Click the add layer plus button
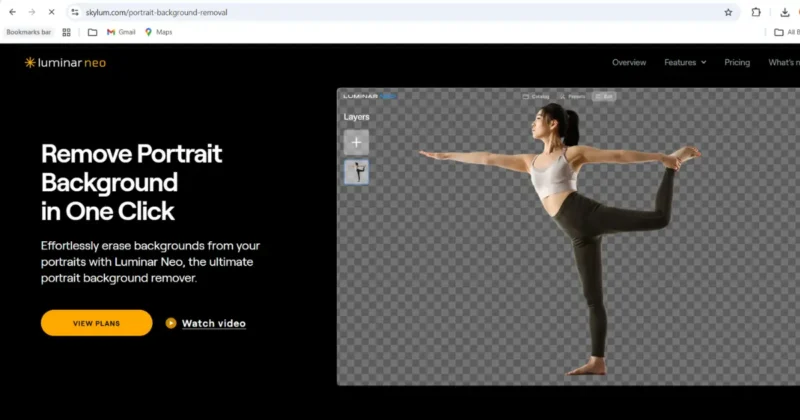The width and height of the screenshot is (800, 420). coord(356,142)
